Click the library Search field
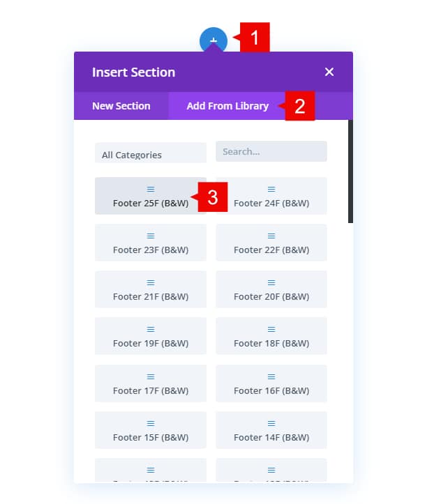441x504 pixels. pyautogui.click(x=271, y=151)
